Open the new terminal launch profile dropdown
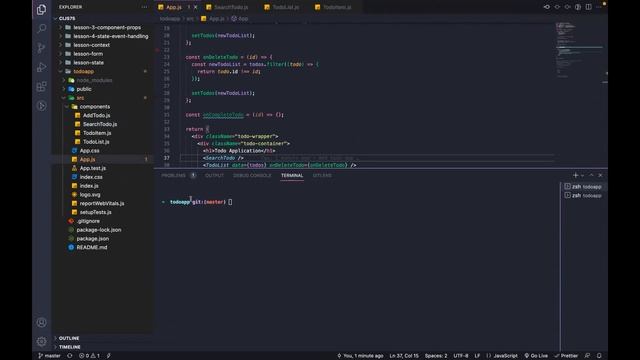Viewport: 640px width, 360px height. (x=582, y=176)
